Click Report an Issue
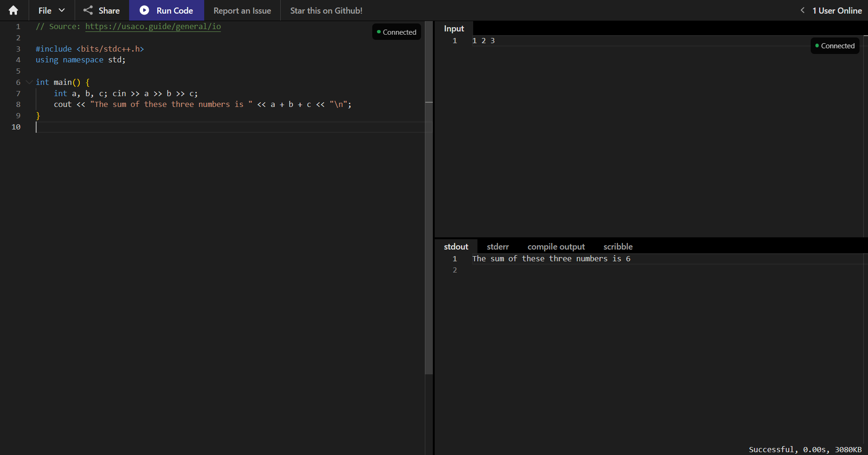 [242, 10]
